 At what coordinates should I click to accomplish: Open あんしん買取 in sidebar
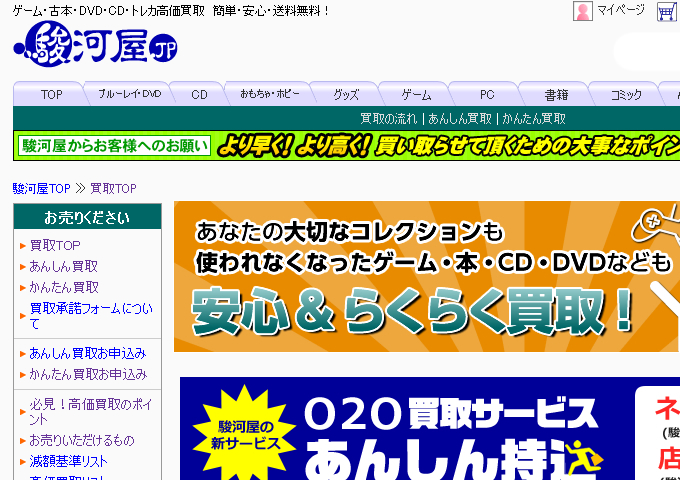[x=64, y=266]
